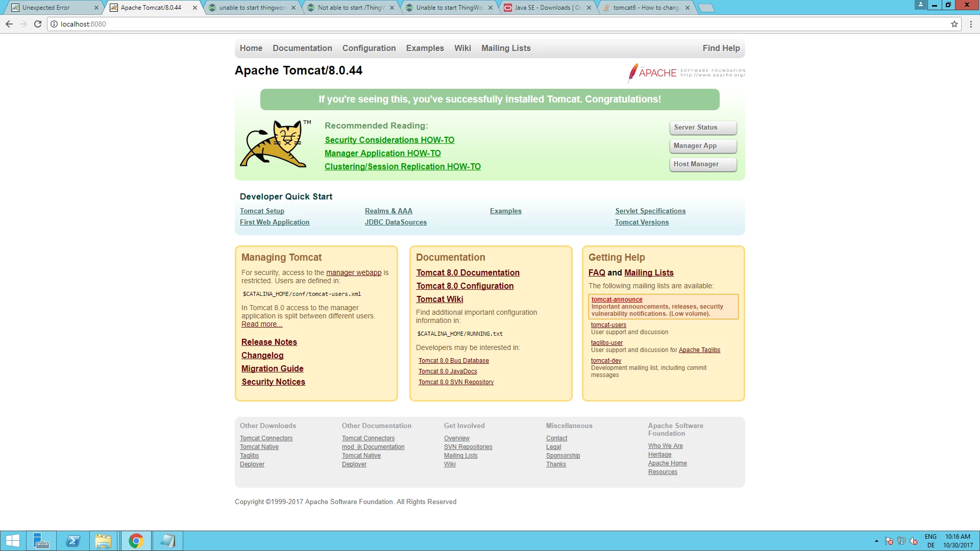Click the Manager App button
Image resolution: width=980 pixels, height=551 pixels.
(x=703, y=146)
